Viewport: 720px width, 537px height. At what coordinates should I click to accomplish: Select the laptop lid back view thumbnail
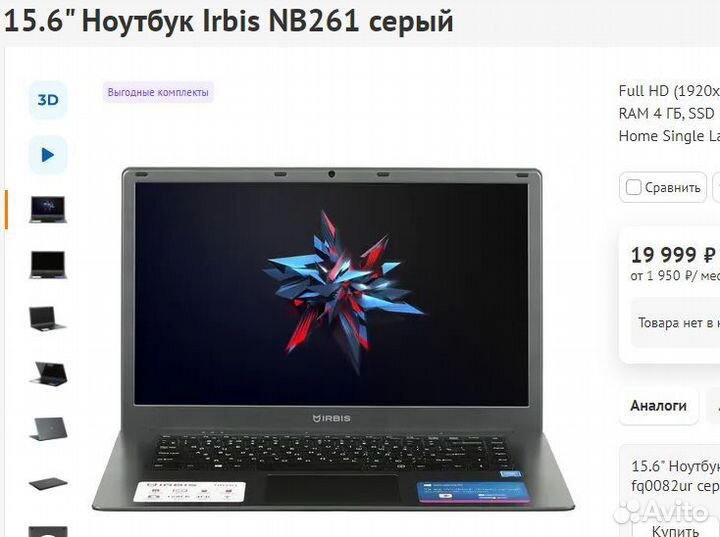(x=48, y=429)
